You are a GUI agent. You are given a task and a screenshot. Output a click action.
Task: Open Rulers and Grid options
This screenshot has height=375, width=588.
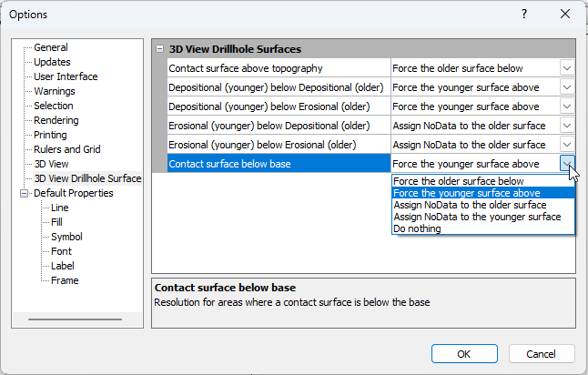point(66,149)
